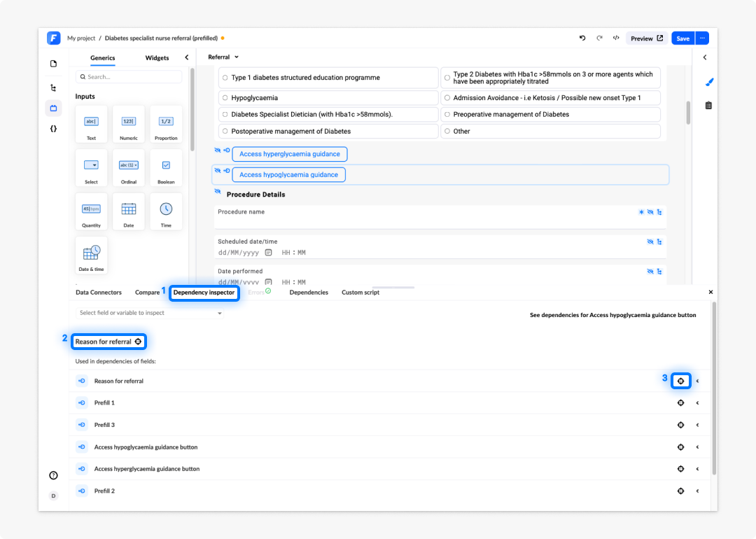Click dependency tree icon on Scheduled date/time field
Screen dimensions: 756x539
point(659,242)
